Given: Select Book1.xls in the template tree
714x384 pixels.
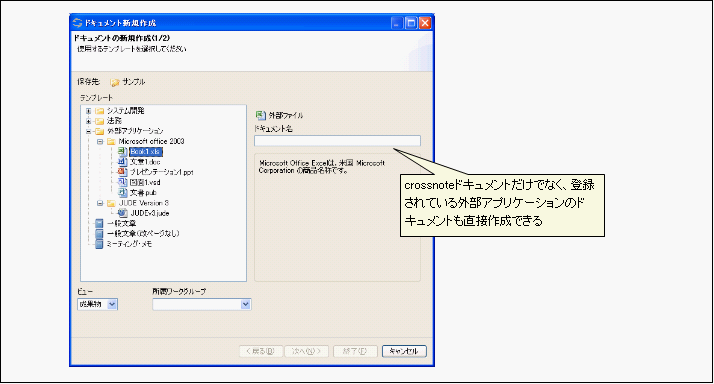Looking at the screenshot, I should (x=145, y=151).
